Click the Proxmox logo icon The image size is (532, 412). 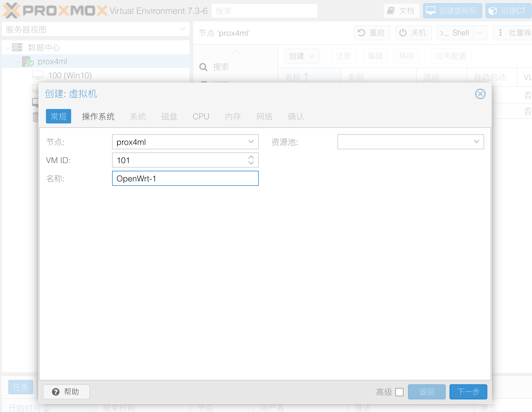[x=11, y=10]
